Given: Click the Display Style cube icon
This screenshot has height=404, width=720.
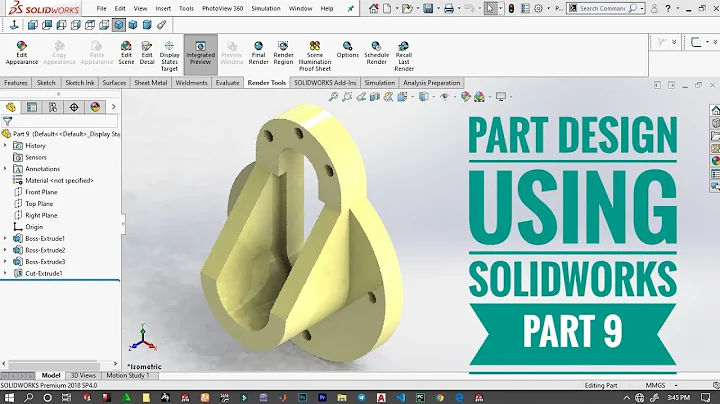Looking at the screenshot, I should pos(423,96).
